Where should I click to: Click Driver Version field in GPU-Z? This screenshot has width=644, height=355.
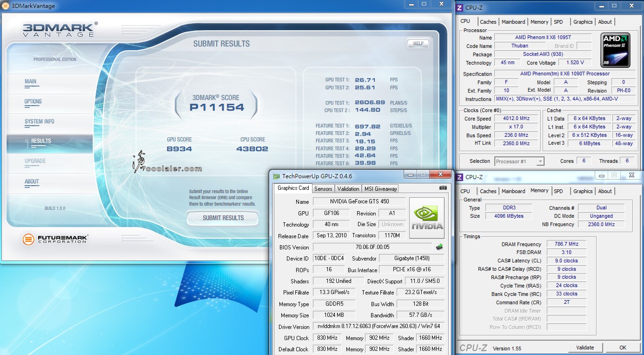[378, 327]
